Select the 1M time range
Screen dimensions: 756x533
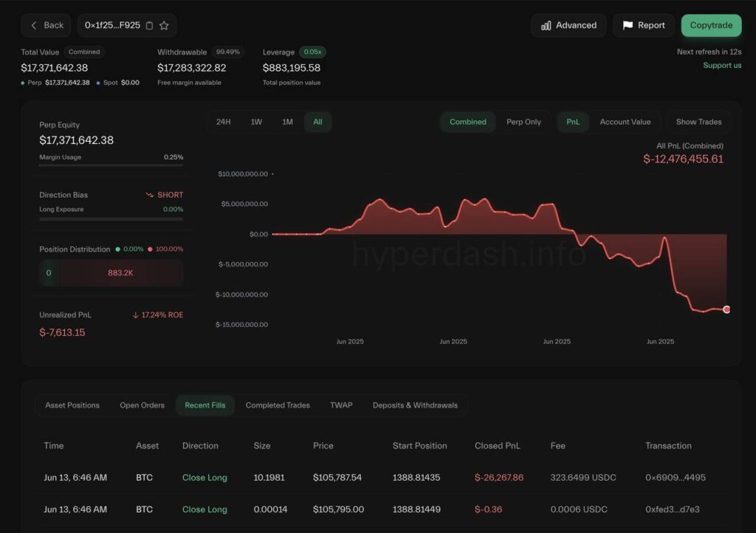[x=287, y=122]
